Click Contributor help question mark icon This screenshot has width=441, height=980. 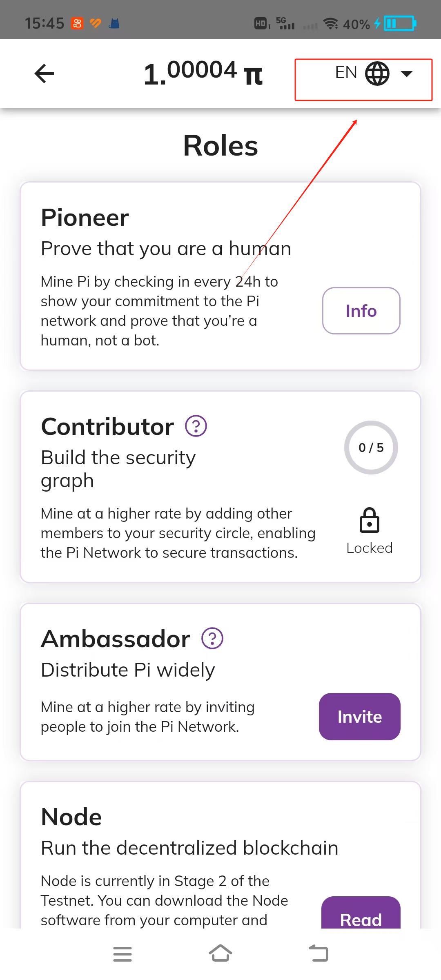[196, 426]
